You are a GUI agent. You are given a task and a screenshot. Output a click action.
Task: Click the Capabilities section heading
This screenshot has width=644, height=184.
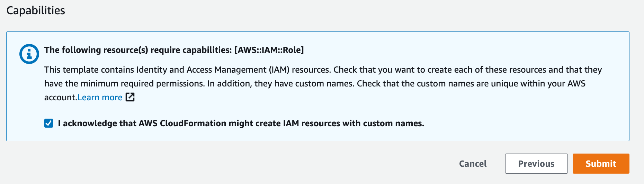point(36,10)
